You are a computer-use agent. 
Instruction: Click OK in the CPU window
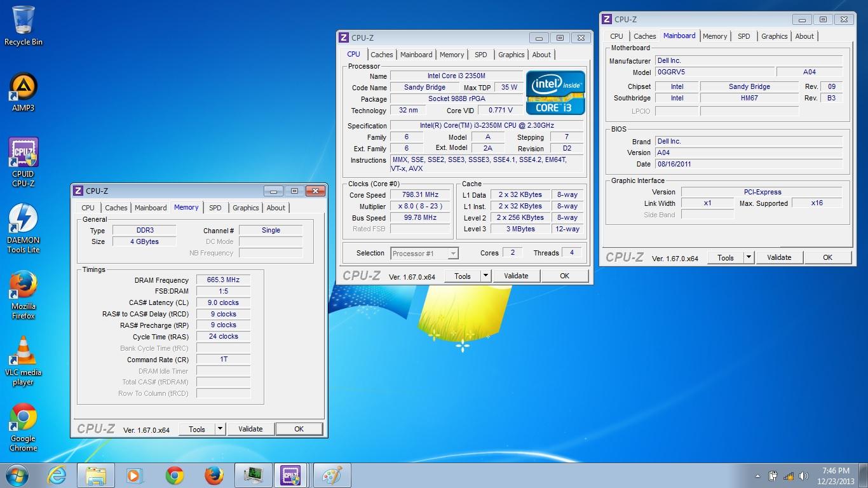pyautogui.click(x=564, y=276)
